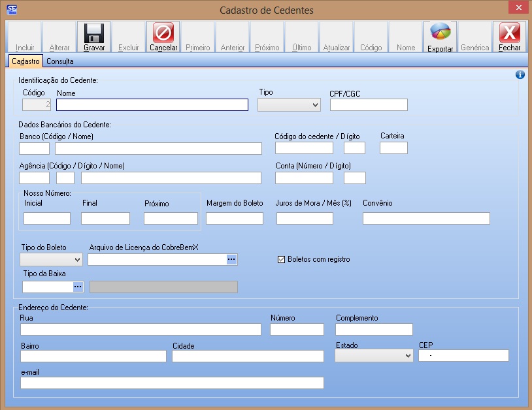Click the Tipo da Baixa lookup button
The image size is (532, 410).
click(x=78, y=286)
